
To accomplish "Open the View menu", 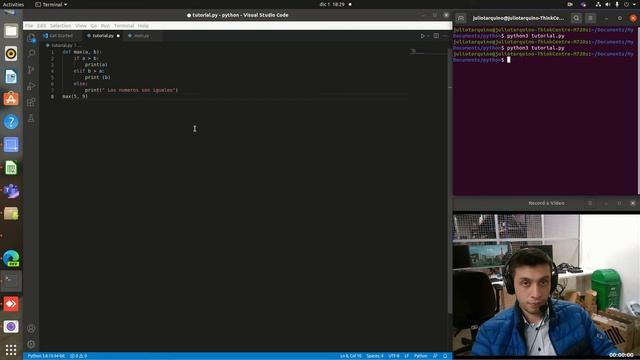I will [x=80, y=26].
